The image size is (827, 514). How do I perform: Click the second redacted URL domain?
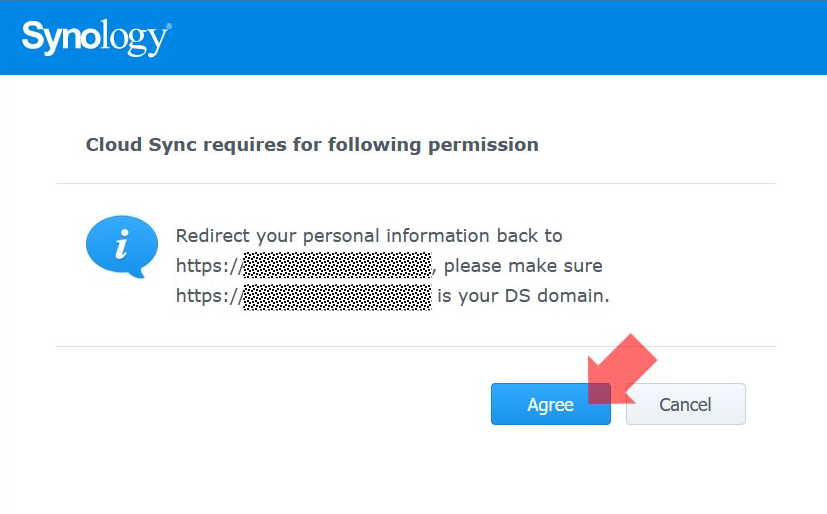tap(337, 296)
